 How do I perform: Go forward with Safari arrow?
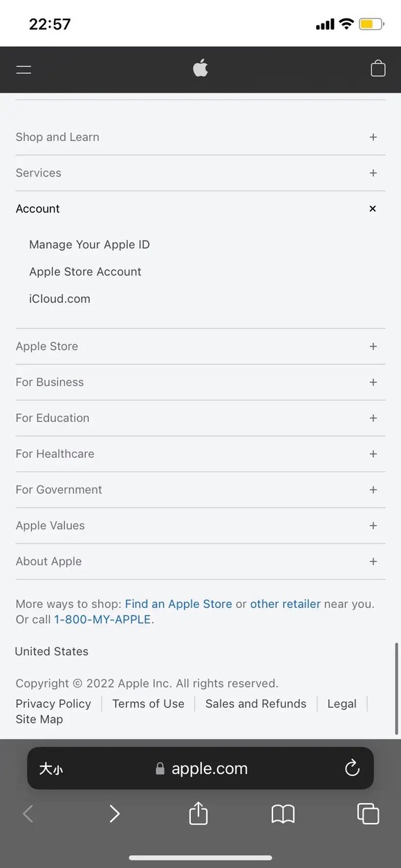(115, 814)
